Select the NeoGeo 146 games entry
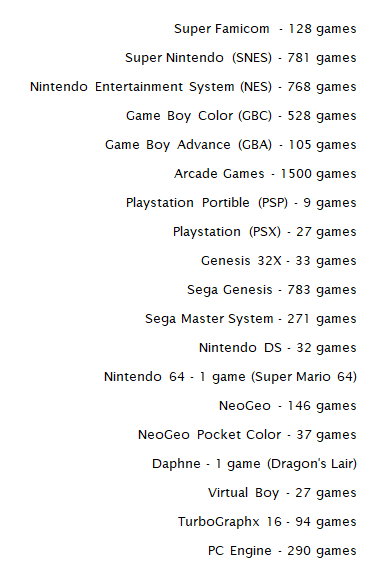This screenshot has height=571, width=377. pyautogui.click(x=287, y=406)
